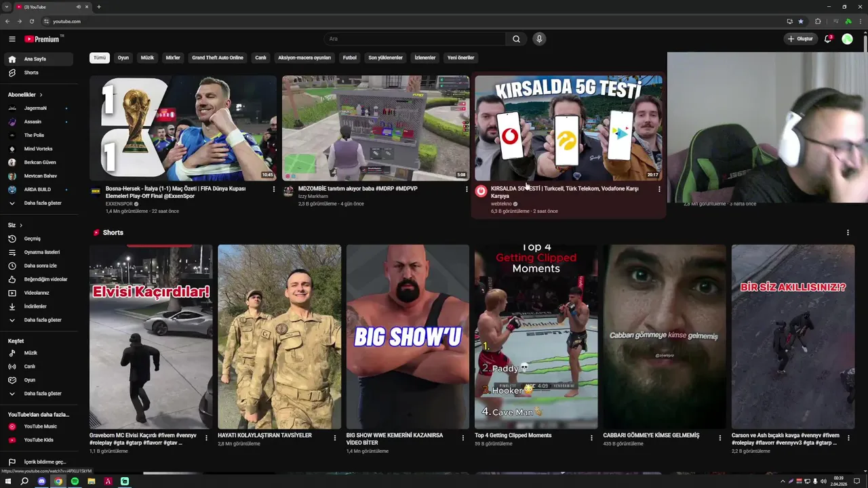Image resolution: width=868 pixels, height=488 pixels.
Task: Open Geçmiş history in sidebar
Action: [37, 239]
